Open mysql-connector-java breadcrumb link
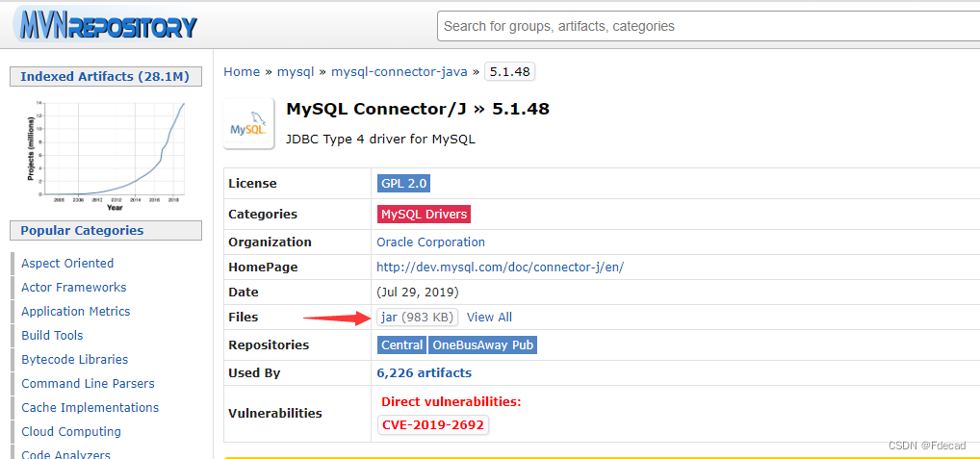This screenshot has width=980, height=459. (400, 72)
